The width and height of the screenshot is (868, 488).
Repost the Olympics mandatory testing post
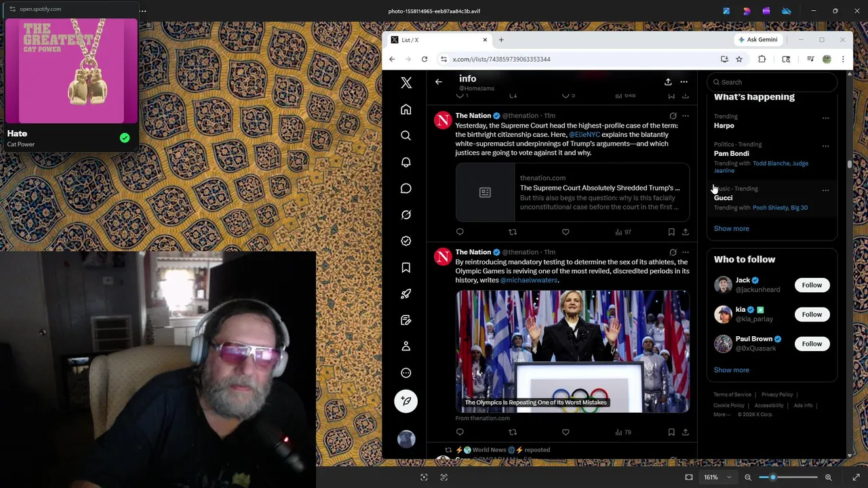[513, 432]
